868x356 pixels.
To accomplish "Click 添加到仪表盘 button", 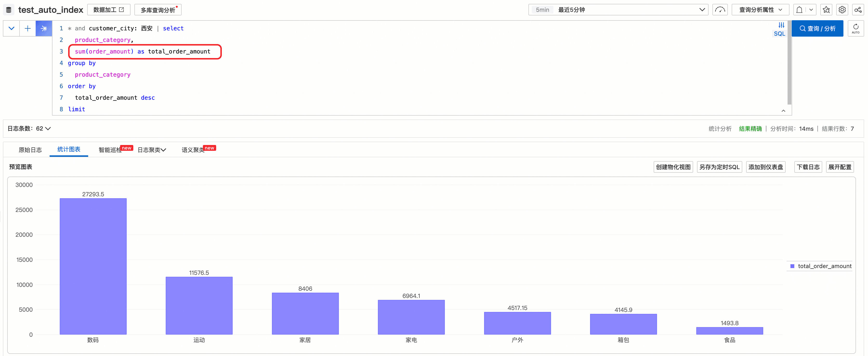I will tap(766, 167).
